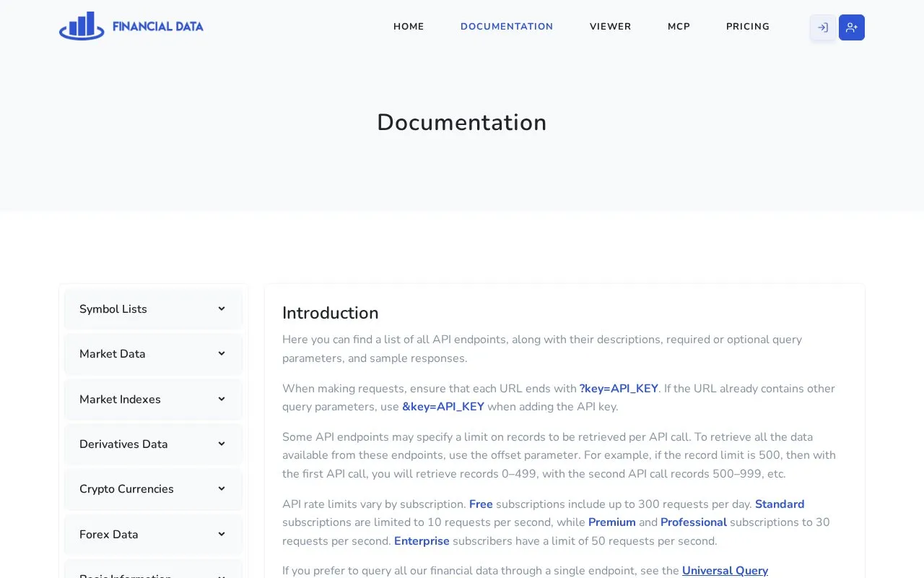
Task: Click the Introduction heading
Action: click(x=331, y=313)
